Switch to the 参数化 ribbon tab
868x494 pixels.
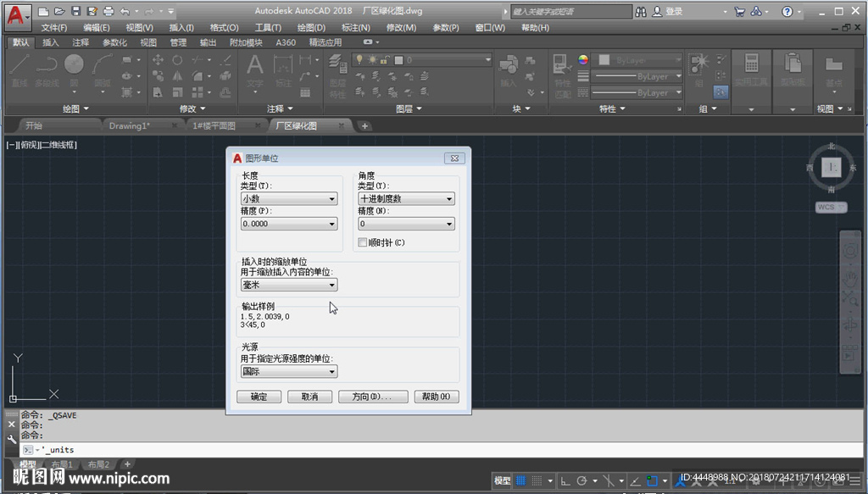tap(114, 42)
